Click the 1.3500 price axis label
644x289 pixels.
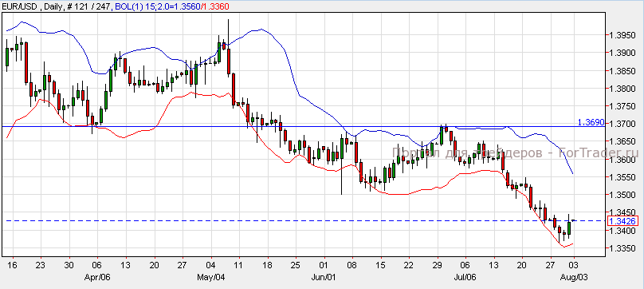[622, 195]
